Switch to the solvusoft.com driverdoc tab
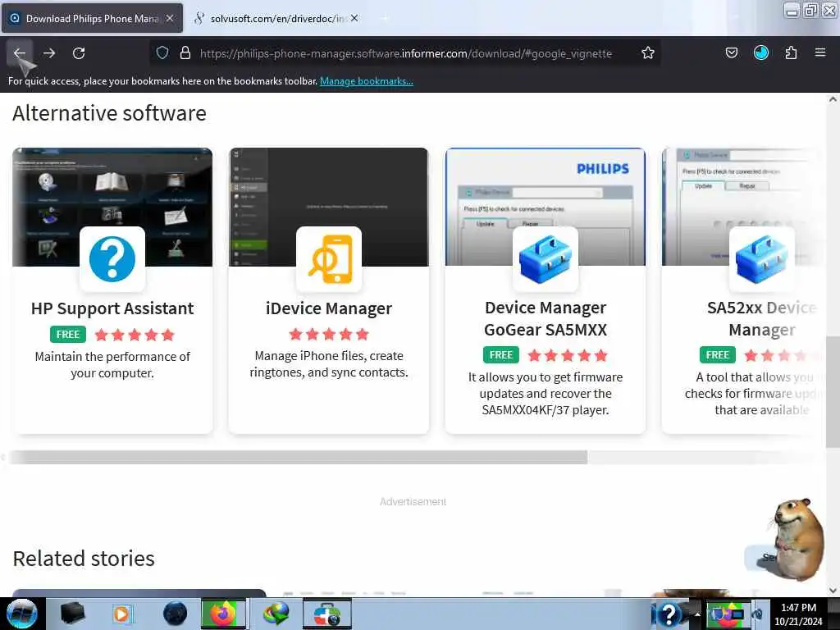840x630 pixels. 277,18
